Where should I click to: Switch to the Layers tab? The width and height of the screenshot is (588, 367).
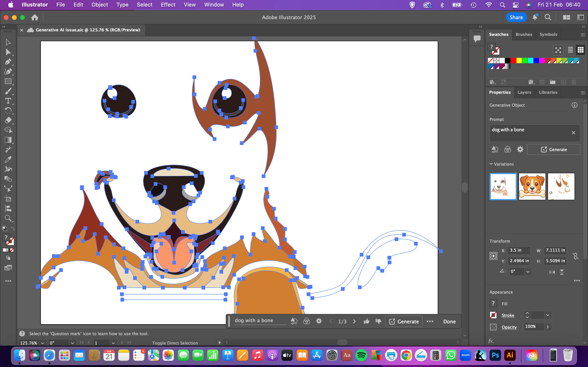pyautogui.click(x=524, y=92)
